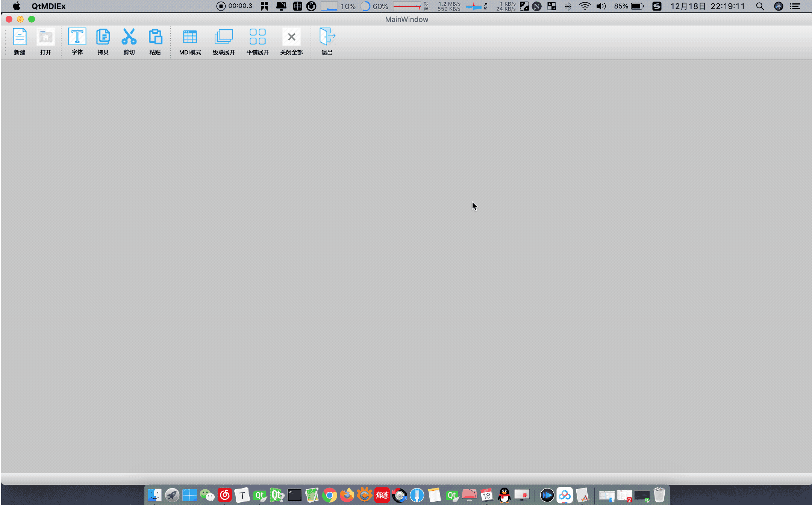Viewport: 812px width, 505px height.
Task: Click the 新建 (New) document icon
Action: point(20,37)
